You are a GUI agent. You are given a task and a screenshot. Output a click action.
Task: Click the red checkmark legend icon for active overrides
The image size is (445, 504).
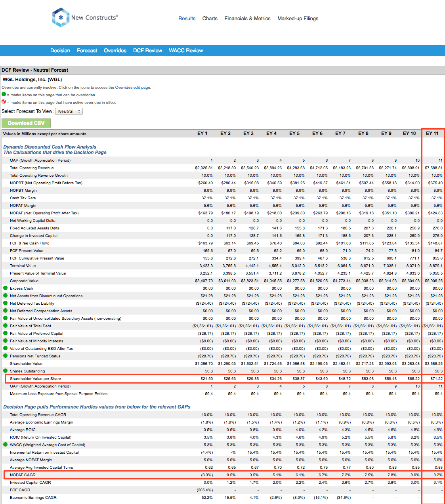tap(4, 102)
